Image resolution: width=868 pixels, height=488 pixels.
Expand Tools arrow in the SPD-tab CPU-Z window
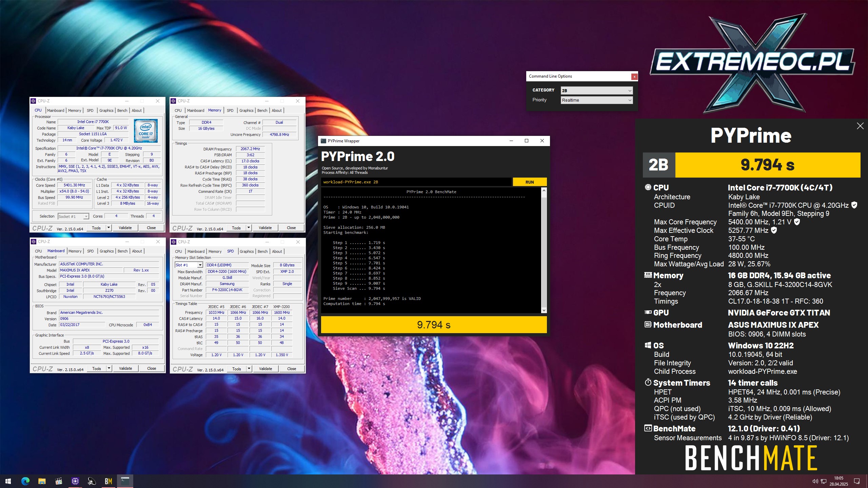coord(249,369)
